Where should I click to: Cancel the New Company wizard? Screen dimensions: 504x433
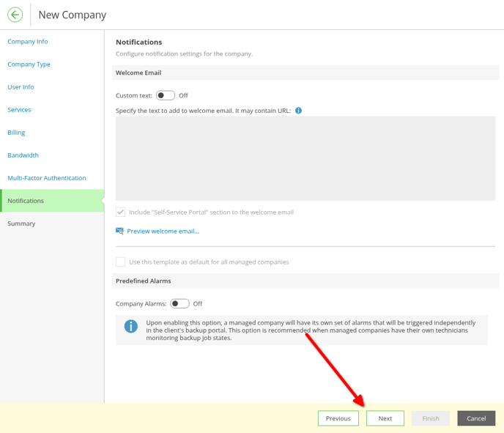coord(476,418)
